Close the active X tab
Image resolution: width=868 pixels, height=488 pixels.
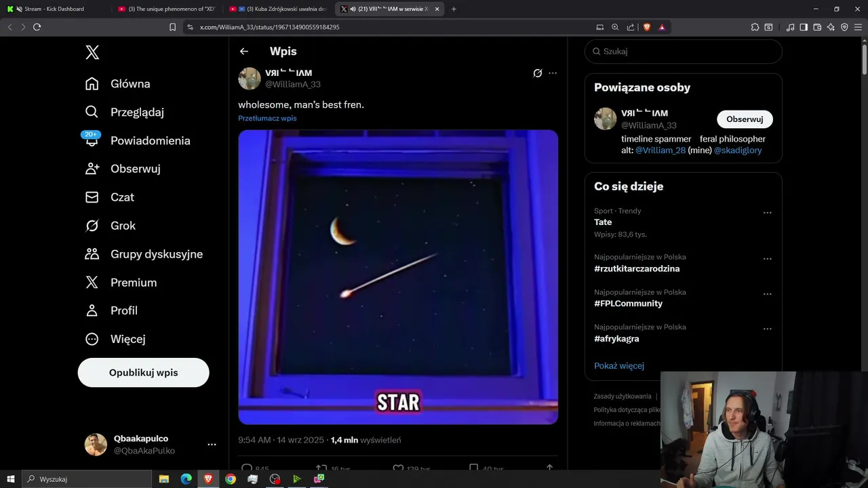click(x=437, y=9)
